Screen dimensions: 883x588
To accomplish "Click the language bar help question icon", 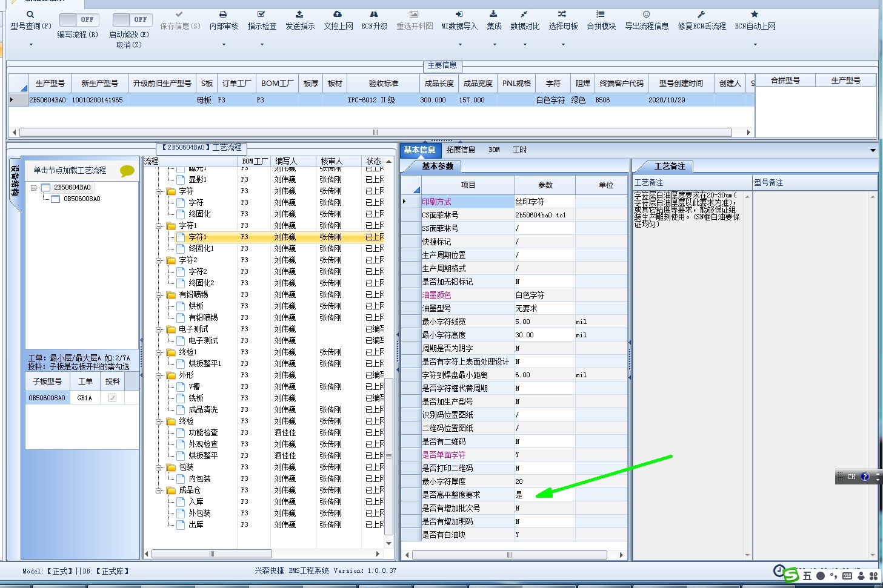I will coord(865,477).
